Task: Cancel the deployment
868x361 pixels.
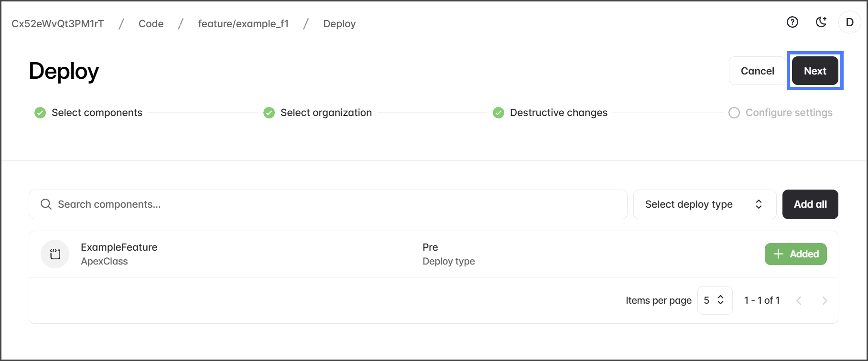Action: pos(757,71)
